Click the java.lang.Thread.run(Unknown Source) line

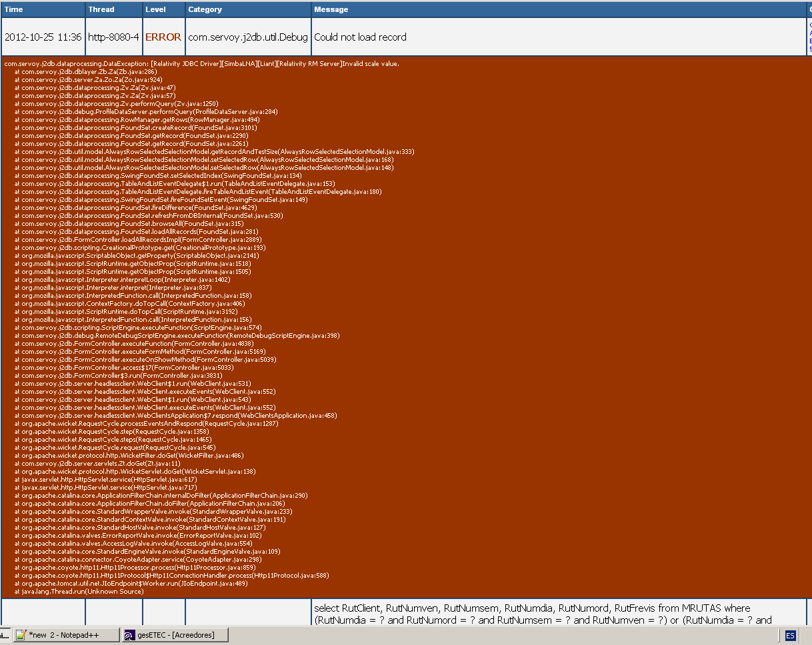pos(79,591)
